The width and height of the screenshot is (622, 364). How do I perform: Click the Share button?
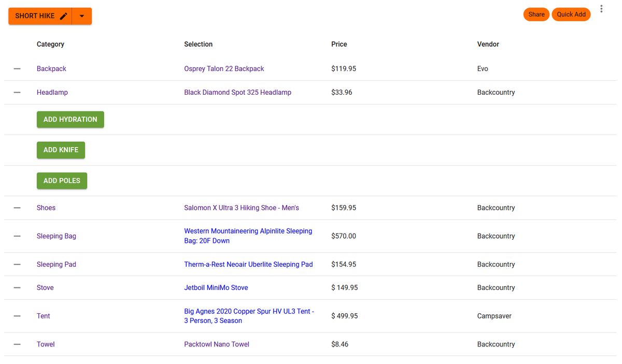536,14
